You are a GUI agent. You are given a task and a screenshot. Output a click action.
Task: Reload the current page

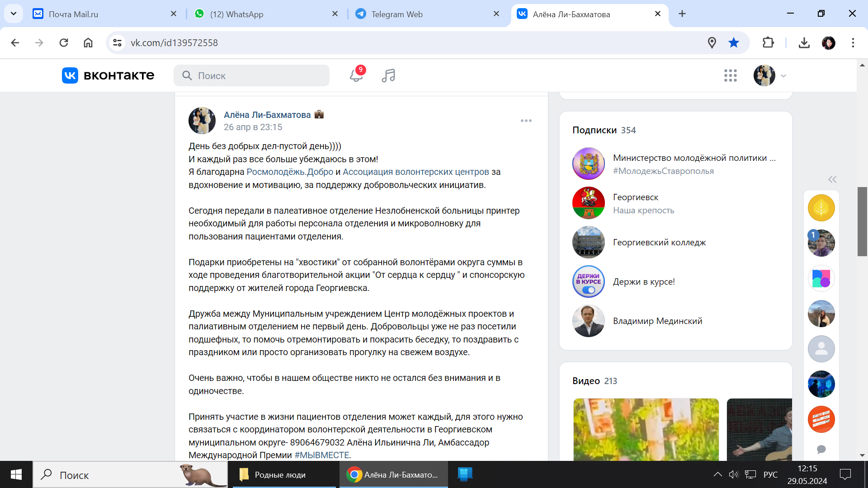pyautogui.click(x=64, y=43)
